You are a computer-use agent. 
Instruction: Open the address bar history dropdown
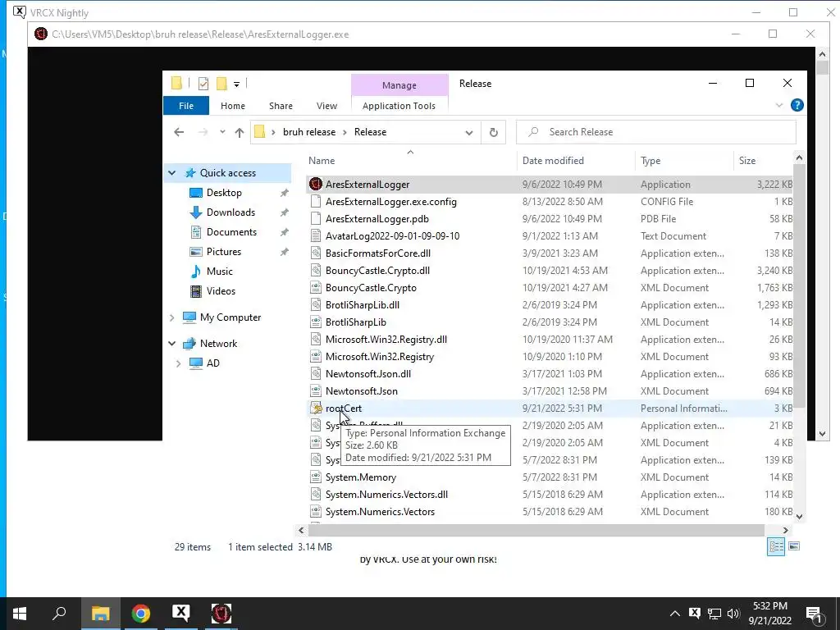click(x=468, y=132)
